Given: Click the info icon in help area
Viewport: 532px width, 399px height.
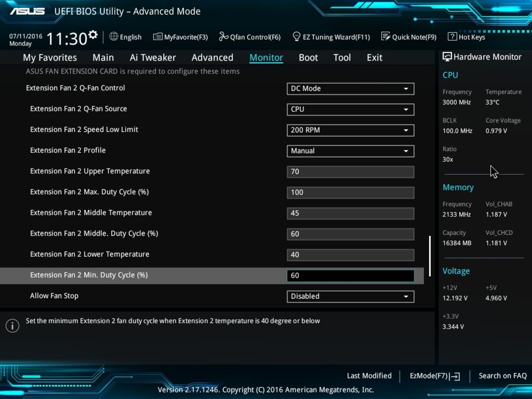Looking at the screenshot, I should point(13,325).
